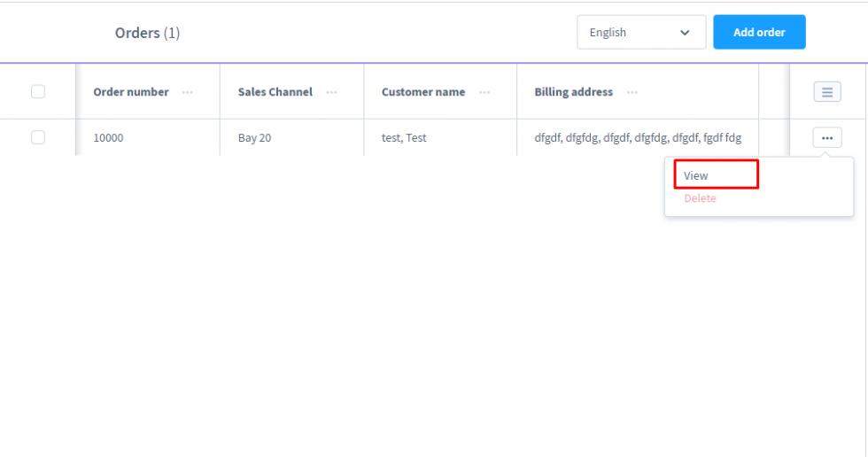Click the grid column settings list icon

[826, 92]
